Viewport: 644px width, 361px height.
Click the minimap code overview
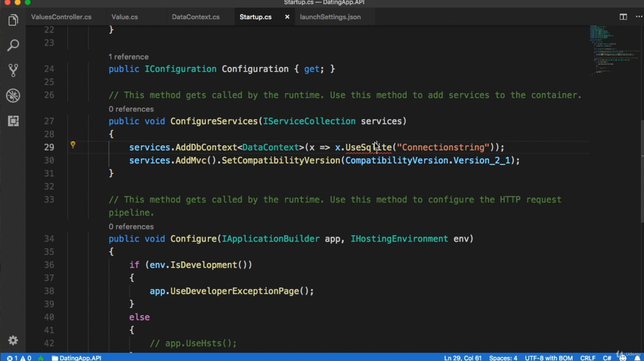tap(614, 50)
